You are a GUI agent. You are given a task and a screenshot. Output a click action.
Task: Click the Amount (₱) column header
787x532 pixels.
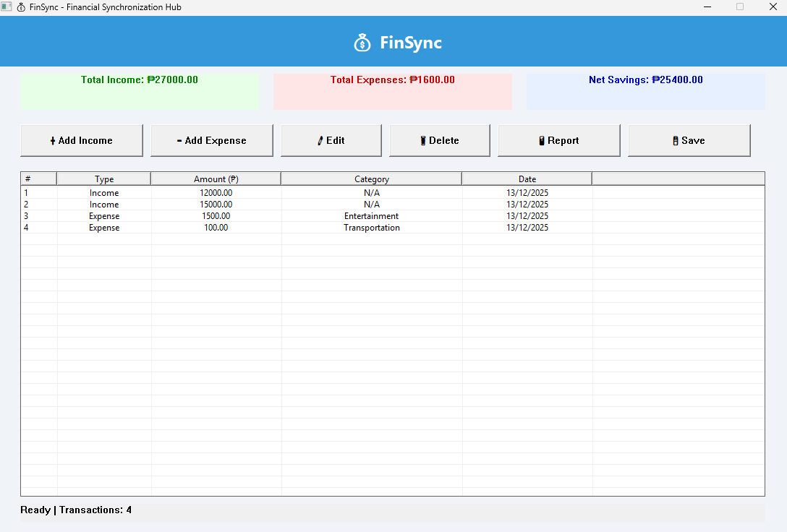[216, 179]
